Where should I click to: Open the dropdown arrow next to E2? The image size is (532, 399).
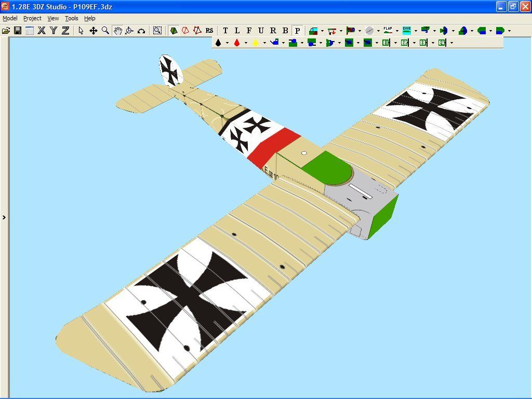click(x=414, y=43)
